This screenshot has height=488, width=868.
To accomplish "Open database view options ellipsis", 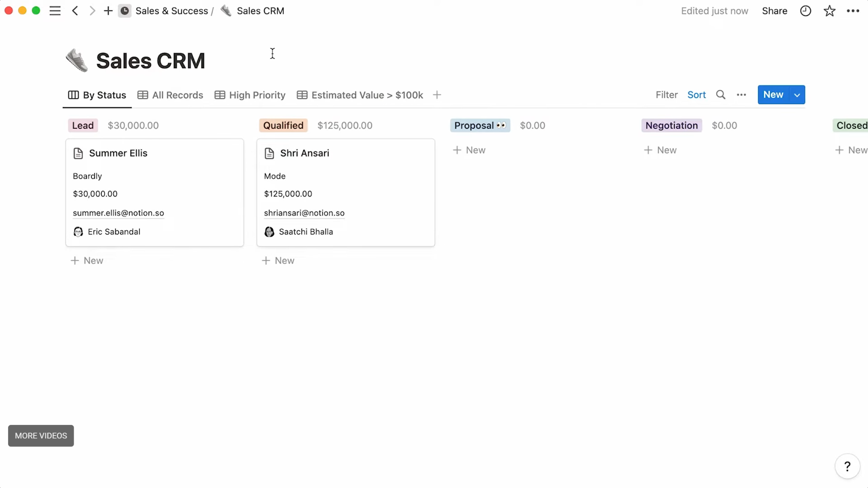I will pos(741,95).
